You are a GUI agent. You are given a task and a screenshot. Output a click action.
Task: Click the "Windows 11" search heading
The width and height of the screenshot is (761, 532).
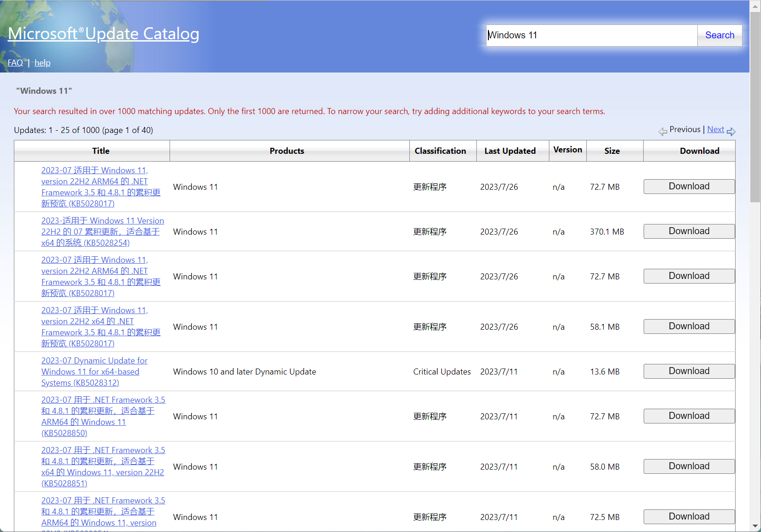44,91
